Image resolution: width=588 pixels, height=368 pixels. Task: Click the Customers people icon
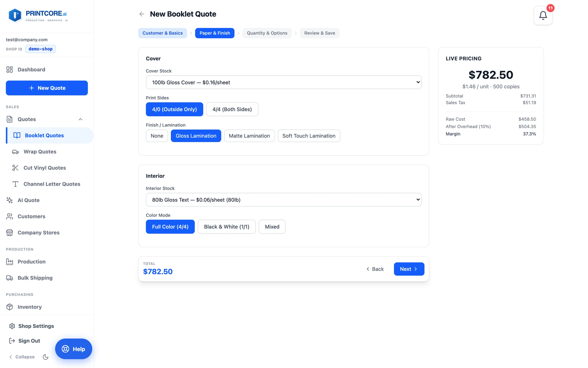(x=10, y=216)
